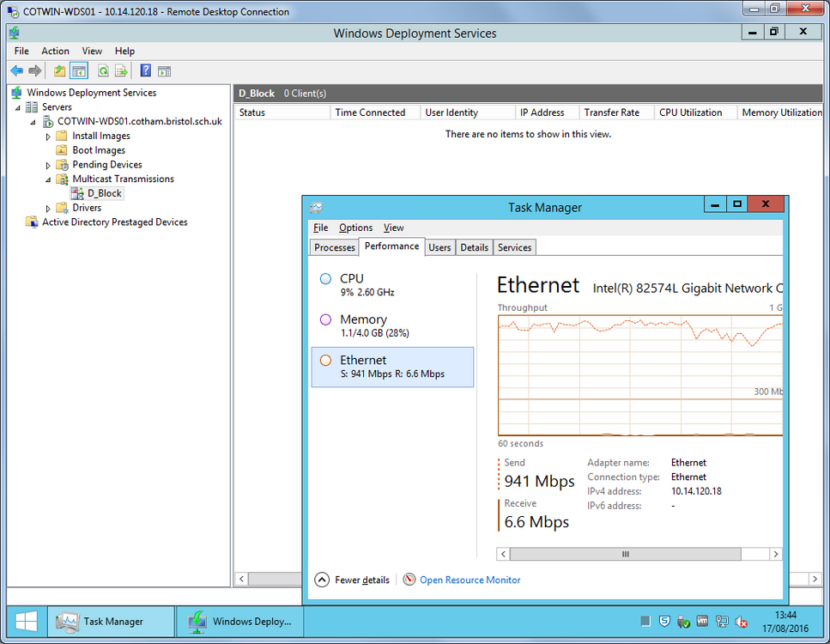
Task: Open the File menu in Windows Deployment Services
Action: [x=21, y=51]
